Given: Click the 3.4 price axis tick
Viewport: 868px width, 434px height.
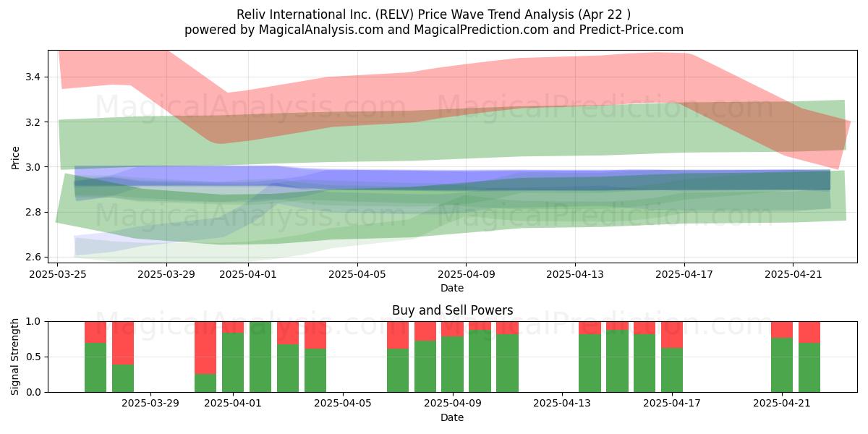Looking at the screenshot, I should [x=34, y=77].
